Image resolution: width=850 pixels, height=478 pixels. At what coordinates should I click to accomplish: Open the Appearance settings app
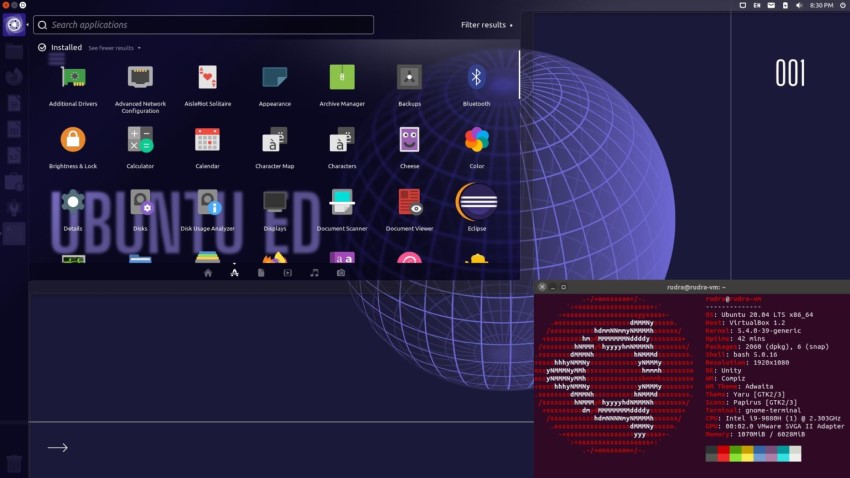[275, 77]
